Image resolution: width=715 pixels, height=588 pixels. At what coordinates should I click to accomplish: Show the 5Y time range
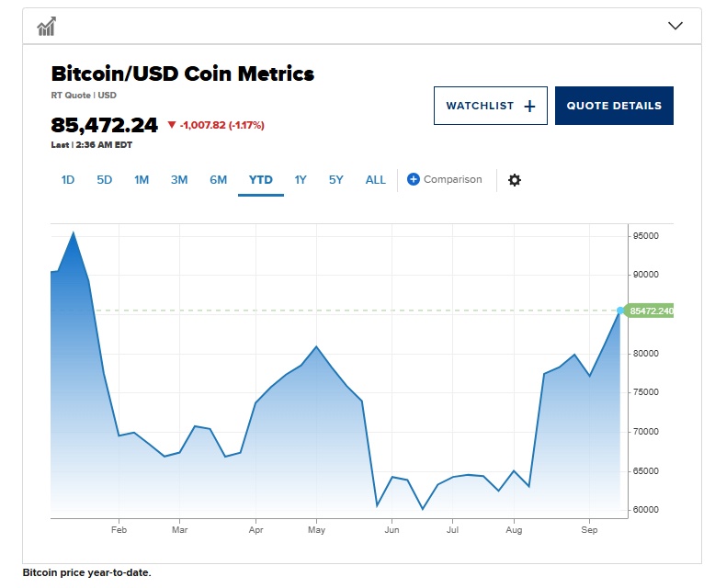coord(336,180)
